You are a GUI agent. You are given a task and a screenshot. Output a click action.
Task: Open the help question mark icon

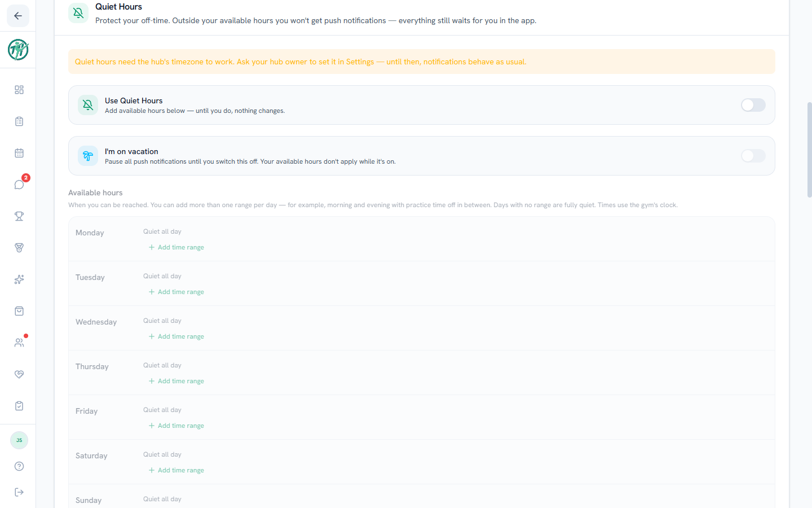coord(19,466)
